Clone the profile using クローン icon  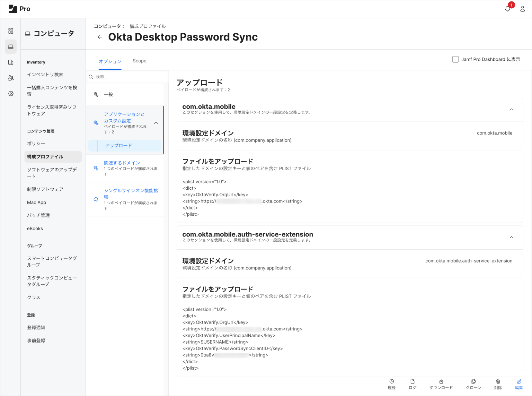click(x=473, y=384)
